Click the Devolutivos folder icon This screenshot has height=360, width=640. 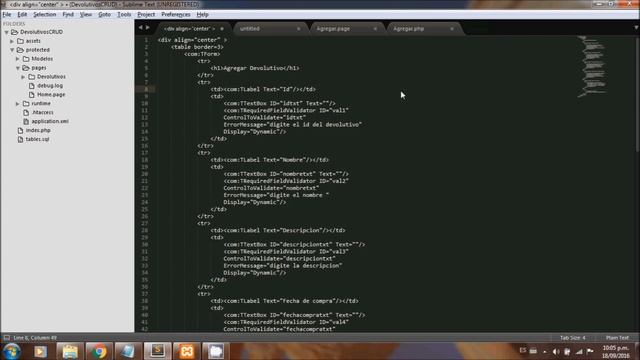tap(32, 77)
